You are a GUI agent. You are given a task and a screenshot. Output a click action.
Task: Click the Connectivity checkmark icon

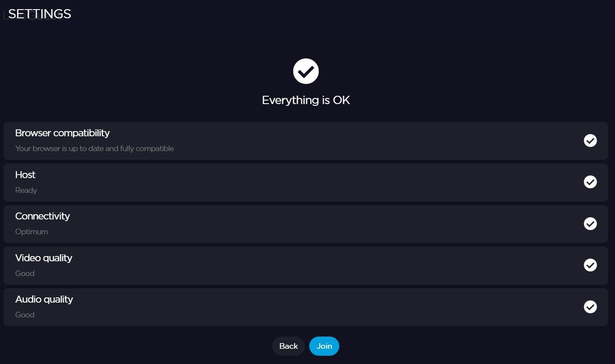pyautogui.click(x=590, y=224)
